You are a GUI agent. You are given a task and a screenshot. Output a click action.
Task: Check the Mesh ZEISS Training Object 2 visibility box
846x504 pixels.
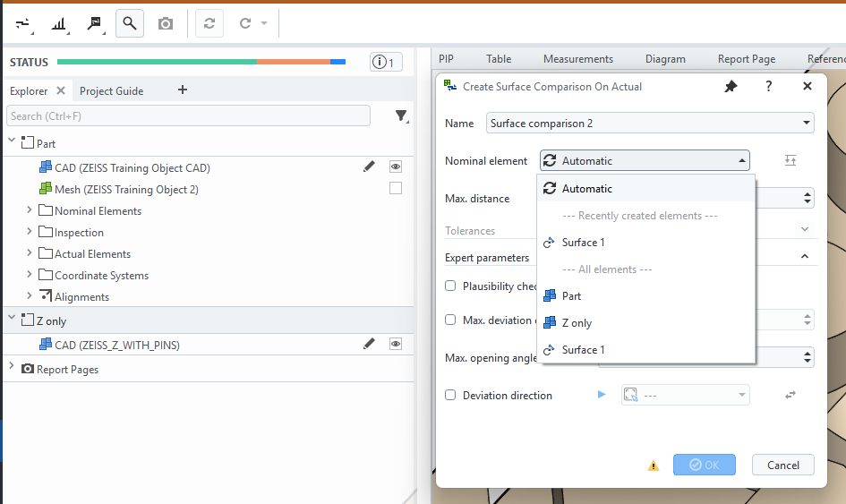(395, 189)
